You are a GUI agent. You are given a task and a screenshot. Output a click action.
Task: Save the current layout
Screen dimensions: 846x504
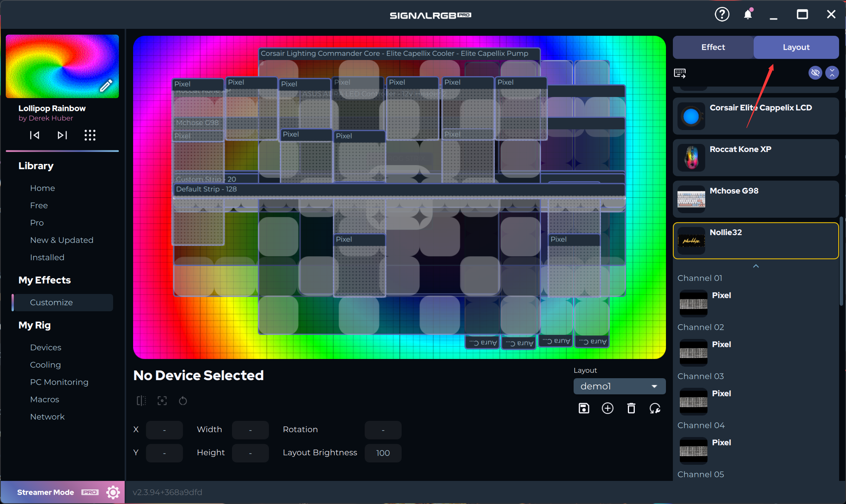pos(584,408)
